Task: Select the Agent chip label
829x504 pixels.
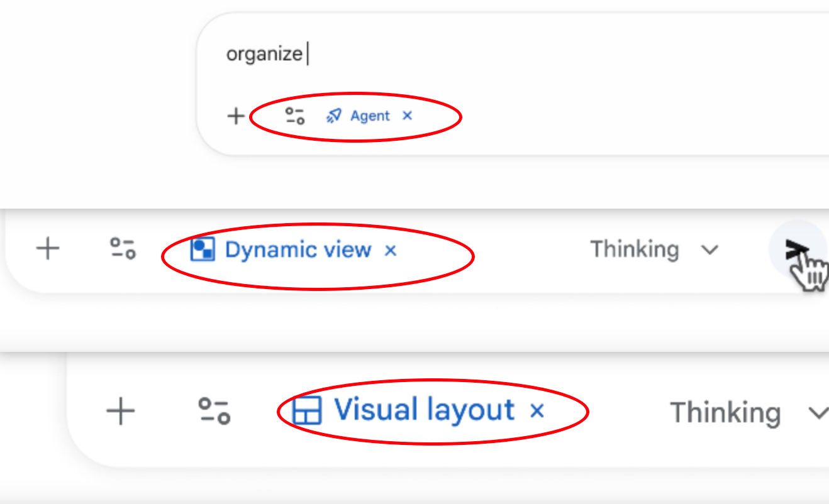Action: [x=370, y=116]
